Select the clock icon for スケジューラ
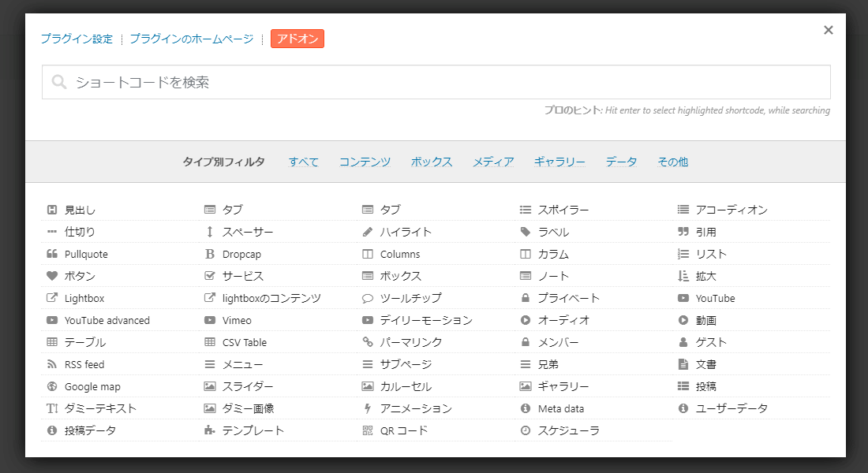The height and width of the screenshot is (473, 868). point(526,430)
